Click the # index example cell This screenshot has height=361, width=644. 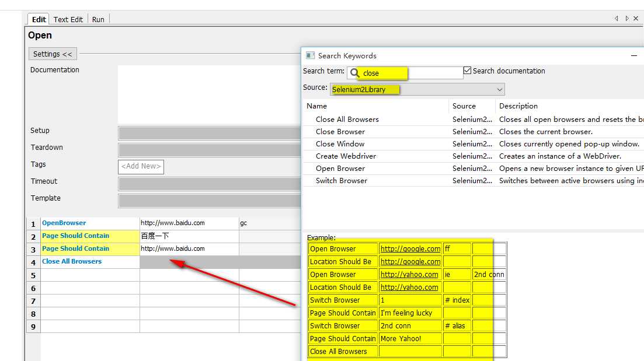point(457,300)
